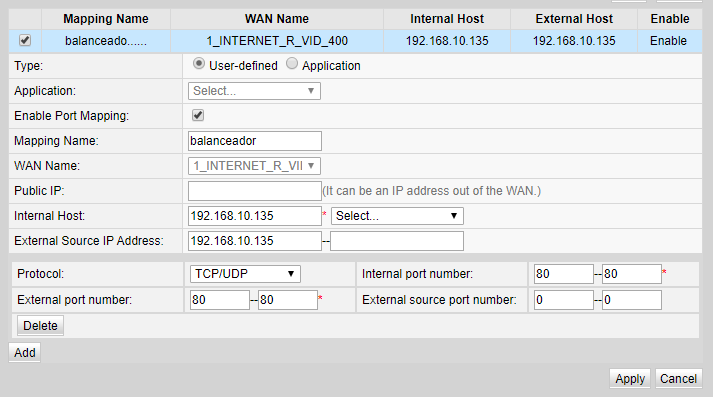The image size is (713, 397).
Task: Click the External port number start field
Action: click(220, 300)
